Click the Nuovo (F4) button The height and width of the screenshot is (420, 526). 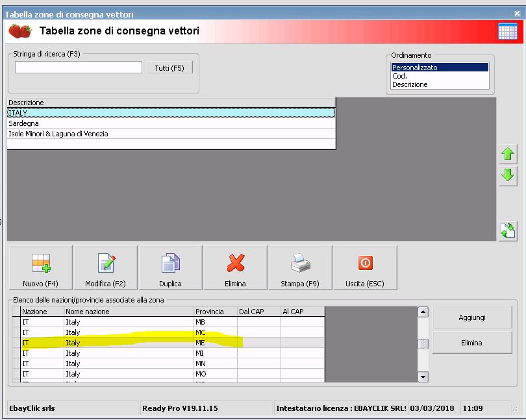(41, 267)
